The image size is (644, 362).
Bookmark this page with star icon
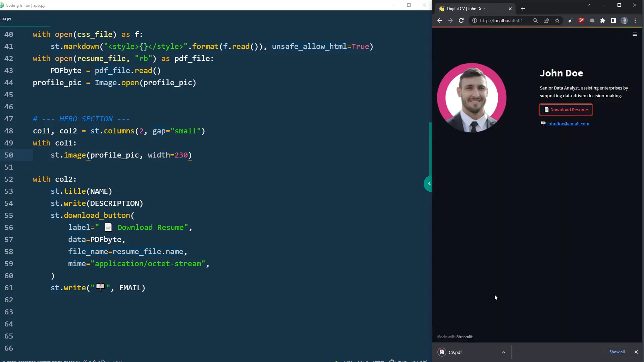coord(557,20)
